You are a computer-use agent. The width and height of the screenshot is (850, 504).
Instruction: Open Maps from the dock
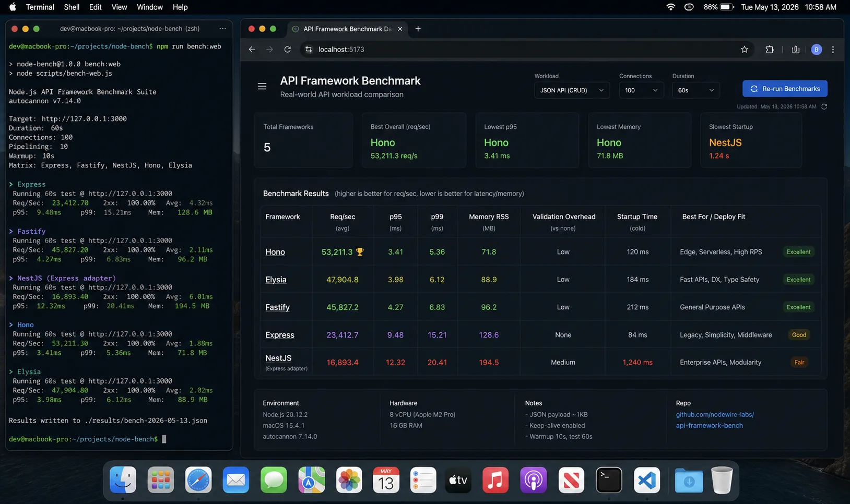(311, 479)
